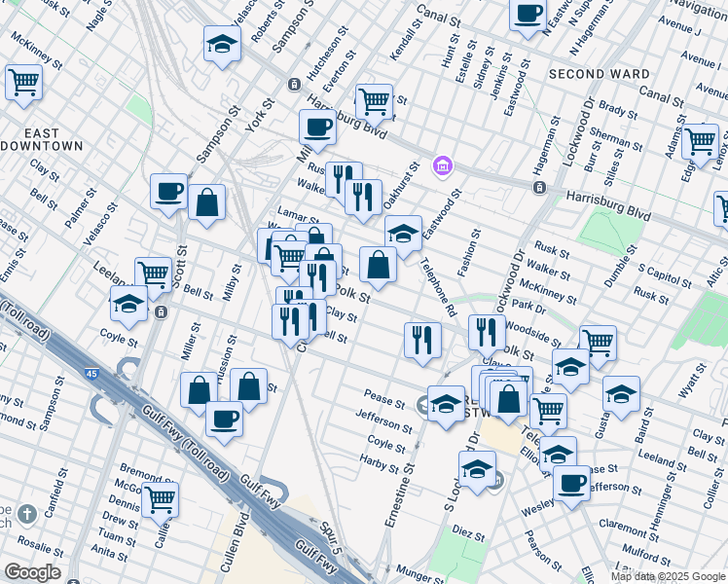
Task: Click the shopping bag marker near Hussion St left
Action: point(200,393)
